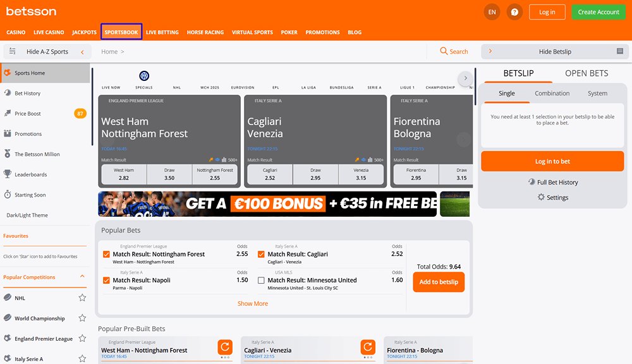Click the Home breadcrumb link
The width and height of the screenshot is (632, 364).
pyautogui.click(x=109, y=52)
